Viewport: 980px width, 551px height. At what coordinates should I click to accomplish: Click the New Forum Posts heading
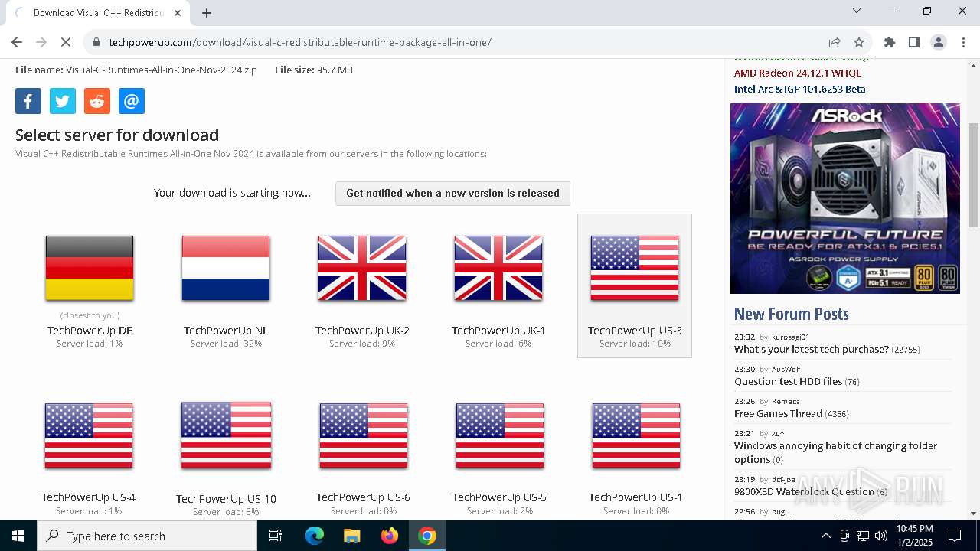coord(792,314)
